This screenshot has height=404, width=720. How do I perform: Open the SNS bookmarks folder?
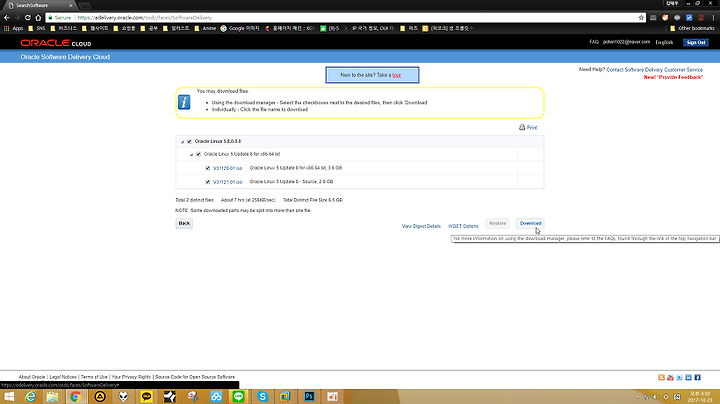(37, 28)
